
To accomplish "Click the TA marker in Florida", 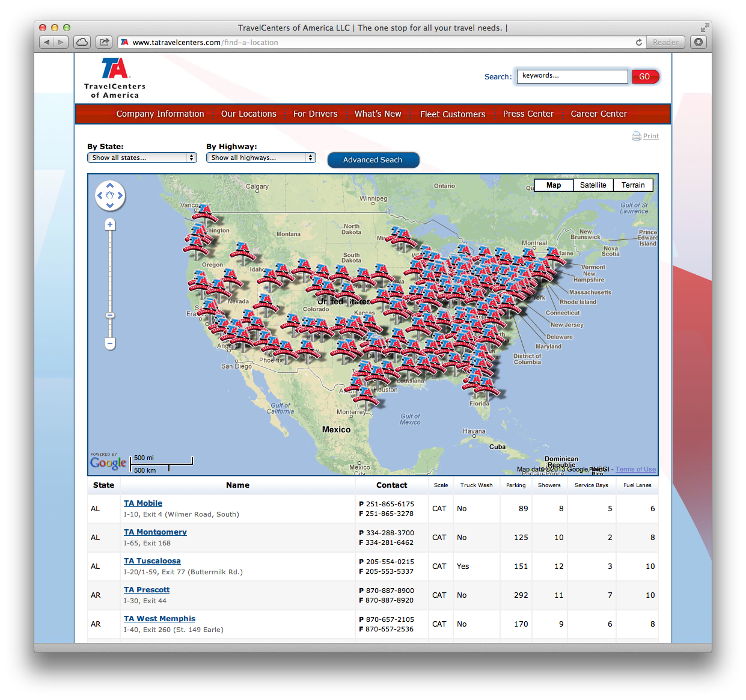I will pyautogui.click(x=486, y=387).
